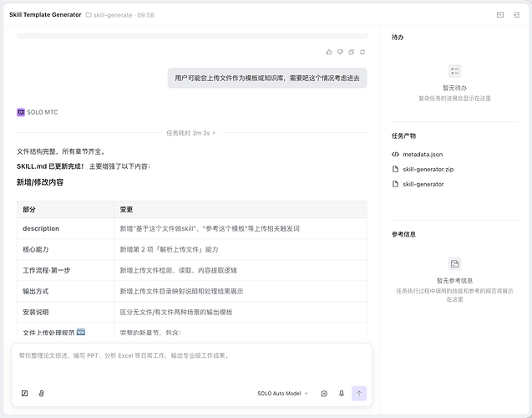The image size is (532, 418).
Task: Expand the task duration 3m 3s chevron
Action: point(214,133)
